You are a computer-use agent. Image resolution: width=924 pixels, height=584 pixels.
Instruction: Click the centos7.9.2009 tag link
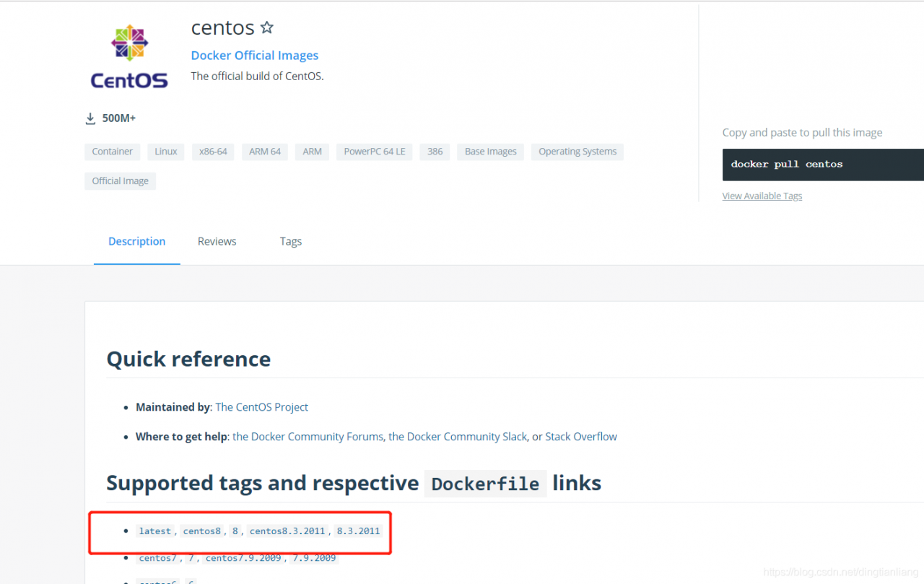tap(243, 558)
